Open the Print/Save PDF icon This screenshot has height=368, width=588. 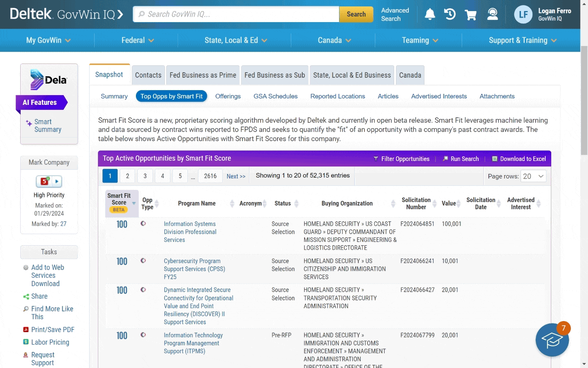coord(26,329)
